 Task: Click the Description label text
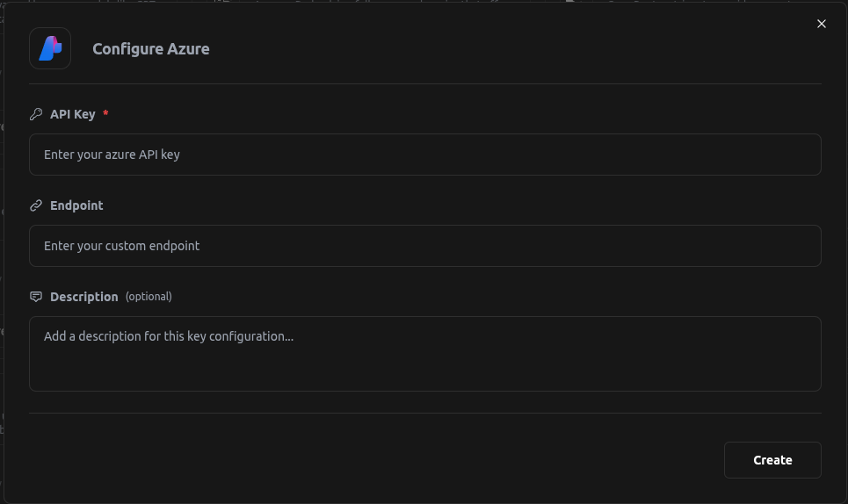click(83, 297)
